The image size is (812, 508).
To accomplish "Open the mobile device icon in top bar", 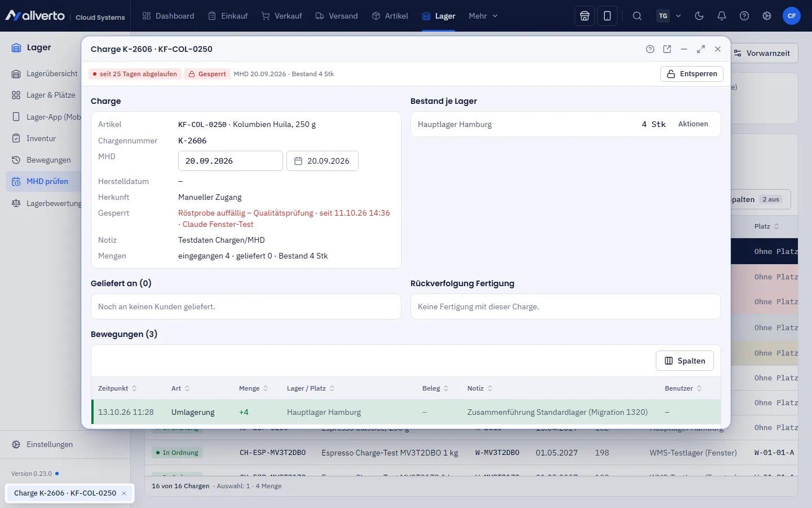I will point(607,16).
